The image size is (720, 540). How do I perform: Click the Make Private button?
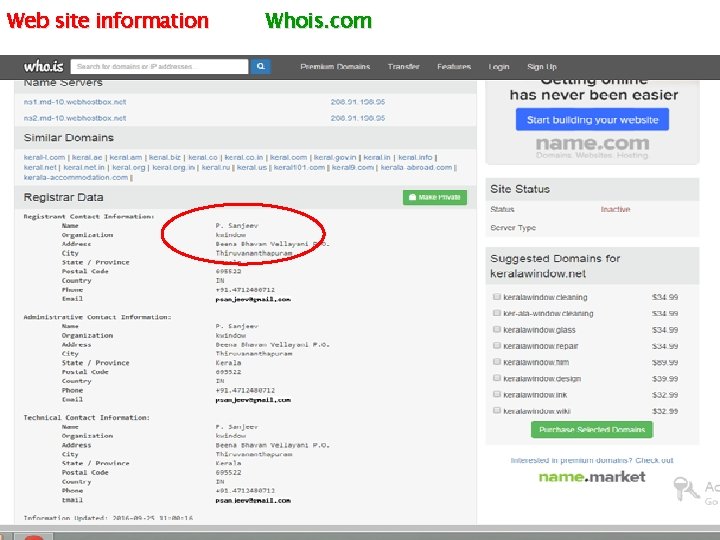[435, 197]
